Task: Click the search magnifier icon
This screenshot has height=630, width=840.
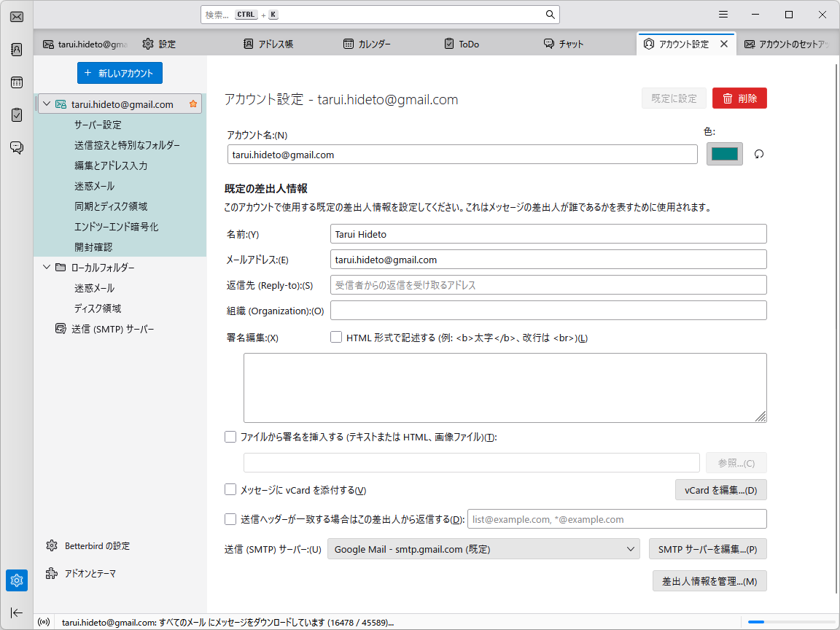Action: [x=551, y=15]
